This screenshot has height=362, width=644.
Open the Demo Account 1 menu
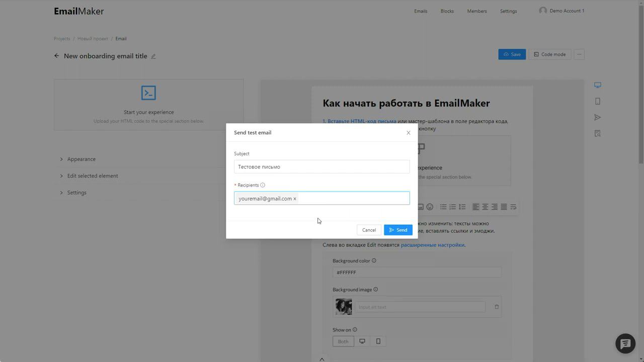click(x=561, y=11)
